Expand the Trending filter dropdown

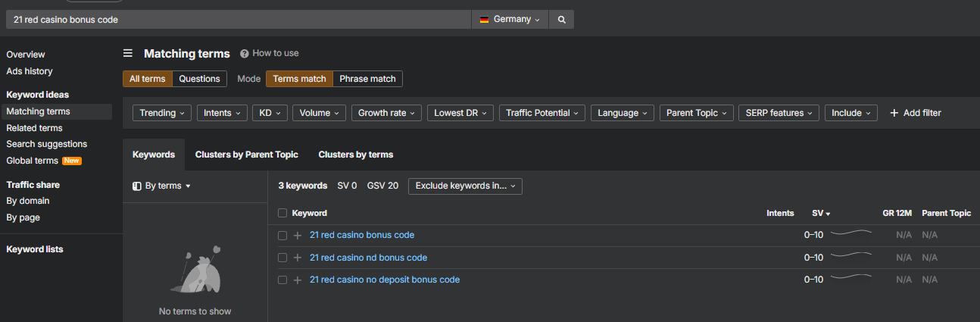162,113
